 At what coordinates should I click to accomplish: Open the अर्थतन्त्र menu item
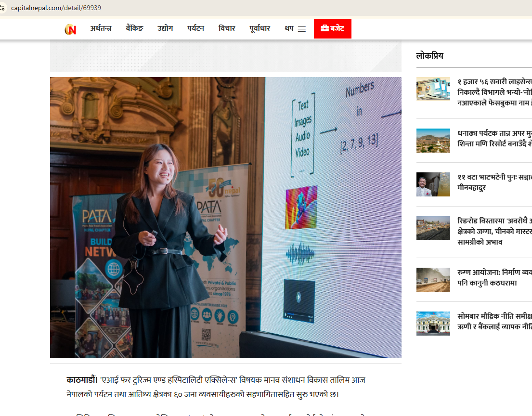tap(101, 28)
